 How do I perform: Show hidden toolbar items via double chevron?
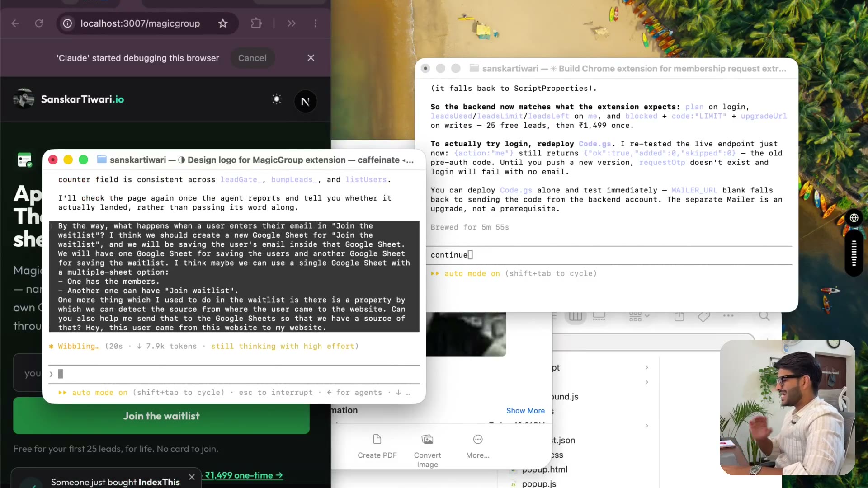click(292, 23)
